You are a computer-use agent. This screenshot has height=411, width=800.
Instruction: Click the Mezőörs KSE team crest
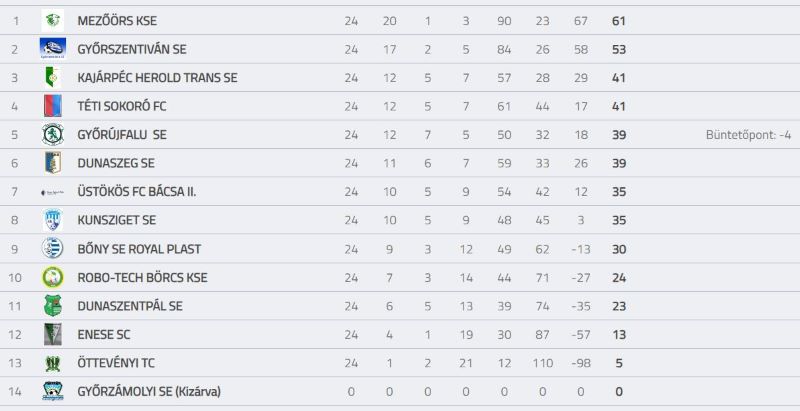coord(53,20)
